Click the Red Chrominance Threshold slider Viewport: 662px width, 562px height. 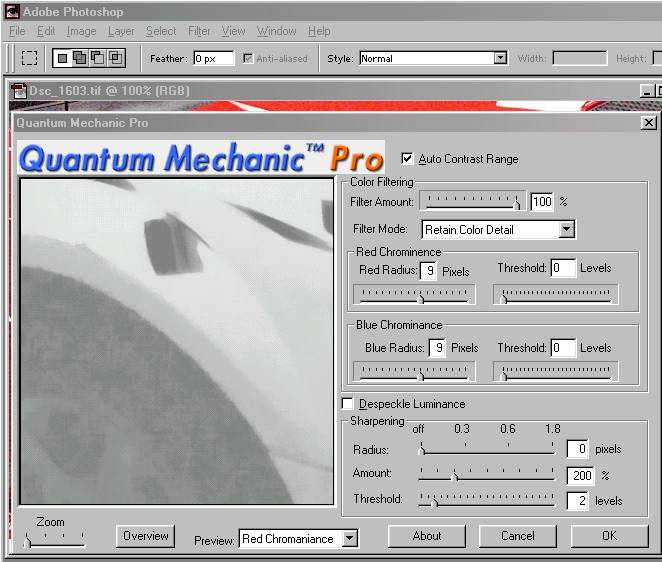tap(556, 295)
